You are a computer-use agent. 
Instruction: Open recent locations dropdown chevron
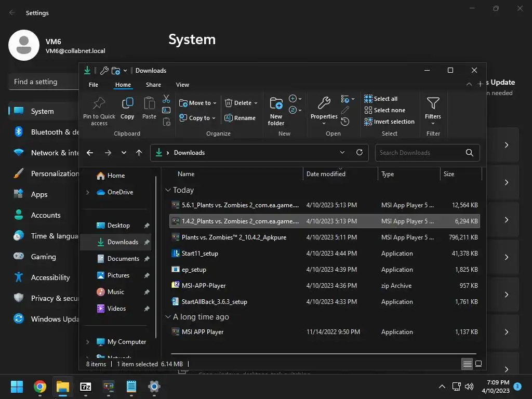[x=124, y=153]
